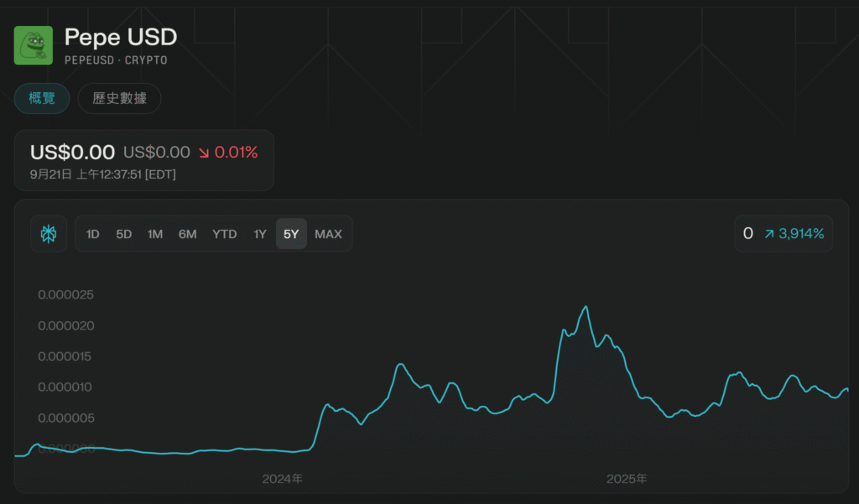Image resolution: width=859 pixels, height=504 pixels.
Task: Choose the YTD range option
Action: 224,234
